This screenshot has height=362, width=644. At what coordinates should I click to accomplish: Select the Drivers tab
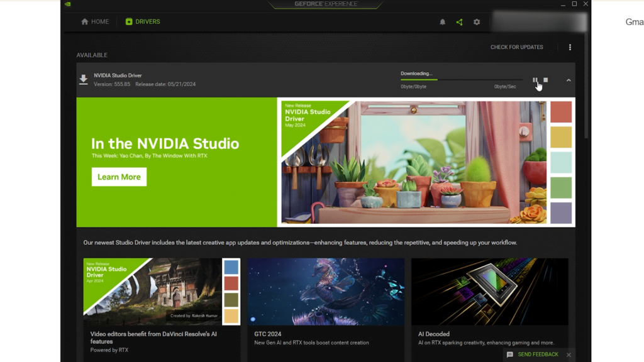pyautogui.click(x=143, y=22)
